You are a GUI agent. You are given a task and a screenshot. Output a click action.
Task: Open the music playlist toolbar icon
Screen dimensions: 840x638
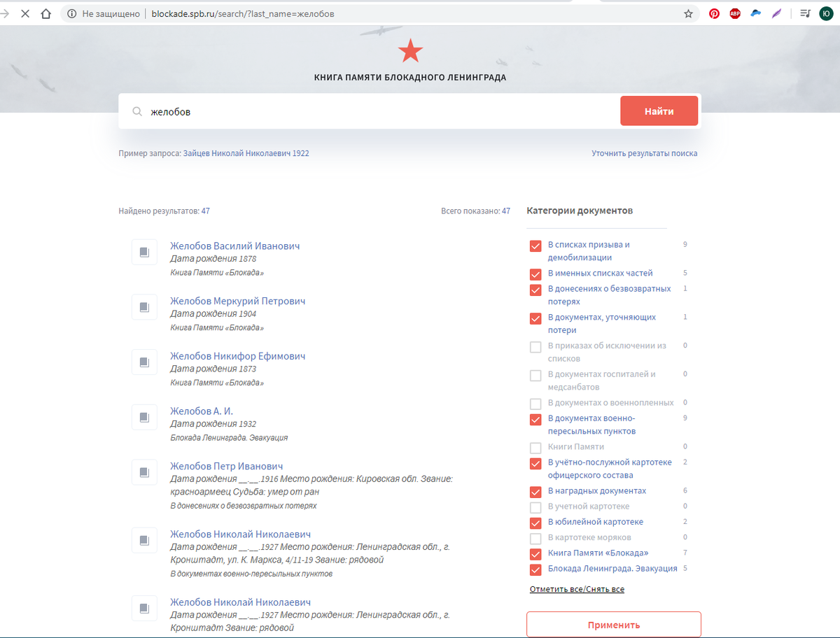(x=805, y=13)
